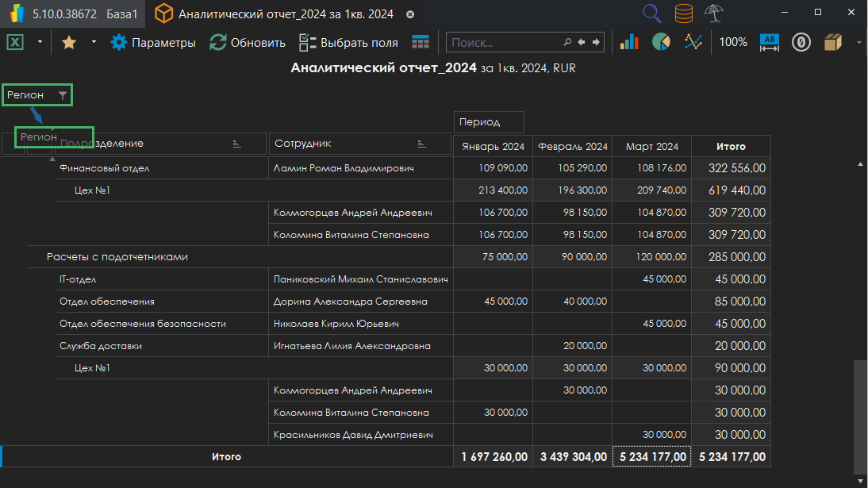Click the Обновить button

(x=248, y=43)
